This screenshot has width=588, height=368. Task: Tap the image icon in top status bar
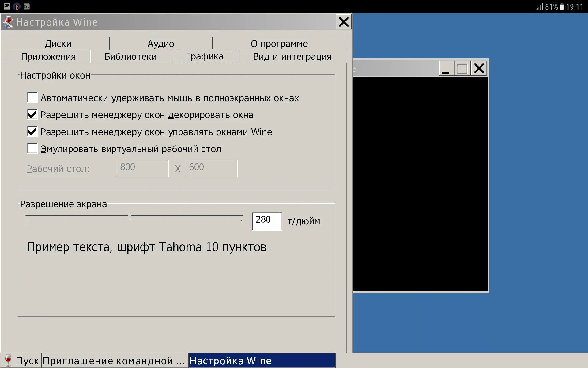point(7,6)
